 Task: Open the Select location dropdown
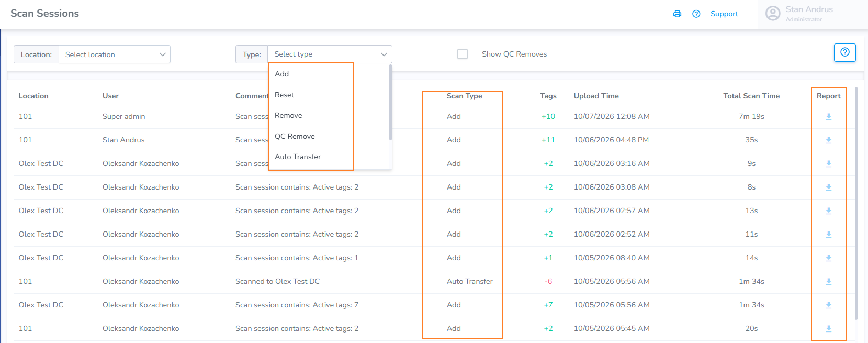(x=115, y=54)
